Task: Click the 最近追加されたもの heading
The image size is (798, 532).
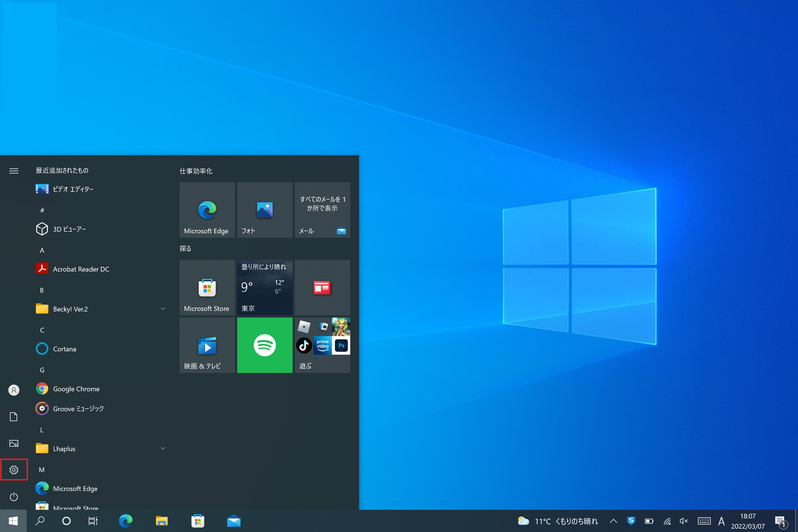Action: click(62, 170)
